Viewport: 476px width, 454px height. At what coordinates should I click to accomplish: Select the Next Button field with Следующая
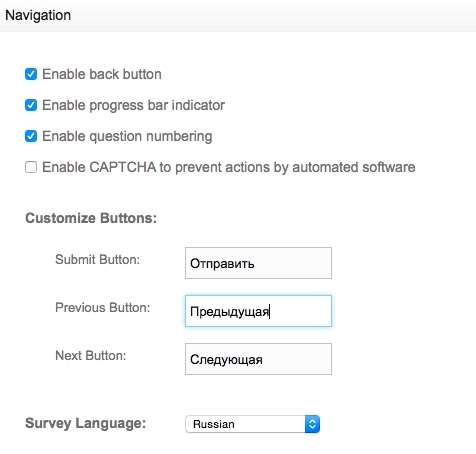258,359
